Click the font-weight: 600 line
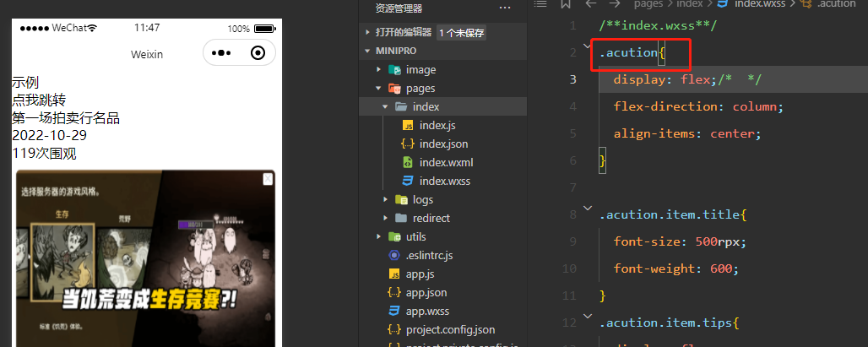 [x=676, y=269]
